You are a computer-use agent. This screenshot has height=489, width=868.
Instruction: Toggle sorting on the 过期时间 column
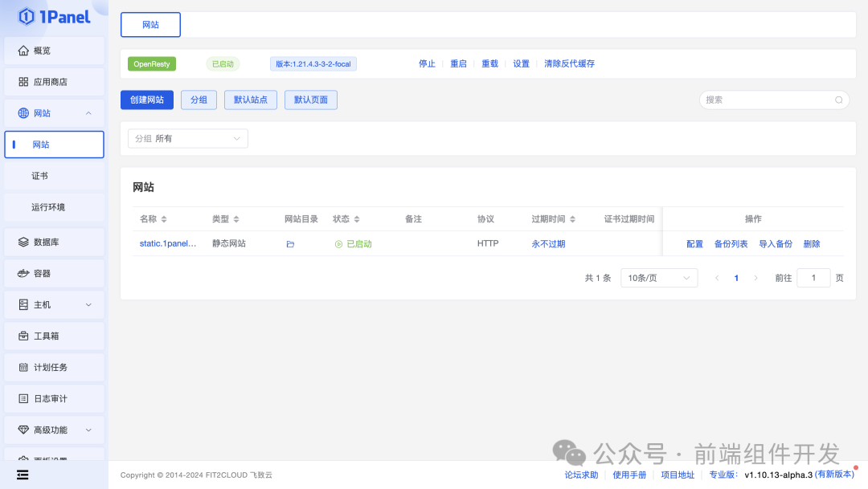[552, 218]
